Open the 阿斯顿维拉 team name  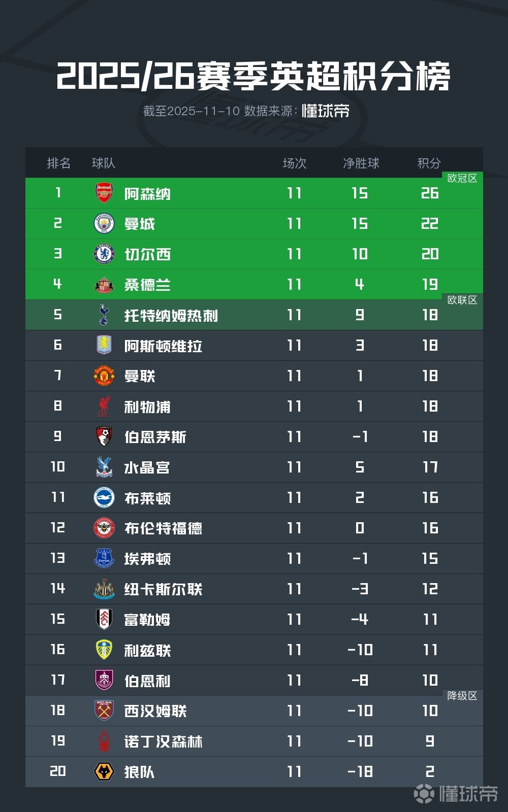coord(163,346)
